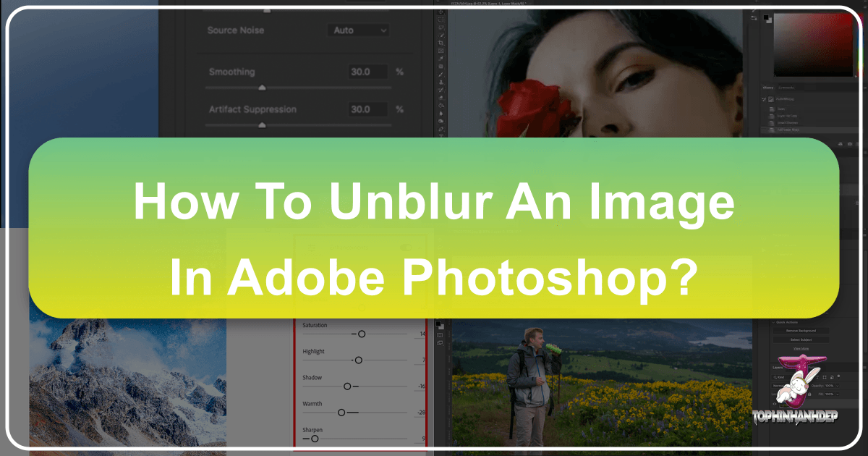Image resolution: width=868 pixels, height=456 pixels.
Task: Open the Opacity dropdown in the Layers panel
Action: point(837,385)
